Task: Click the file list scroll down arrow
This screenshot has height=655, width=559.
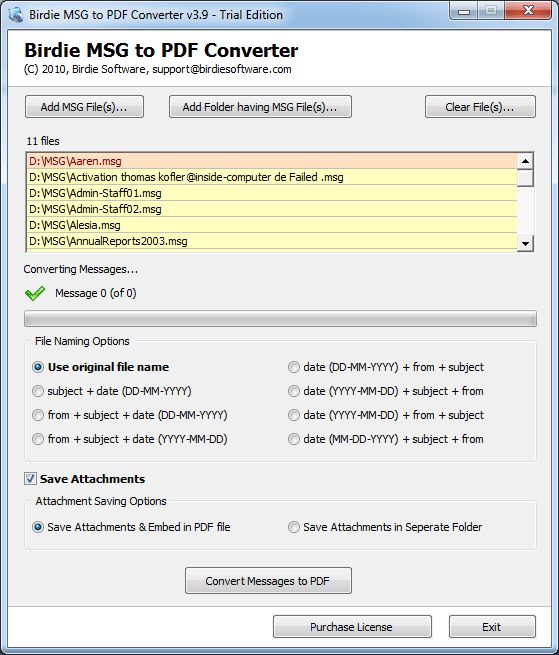Action: [525, 243]
